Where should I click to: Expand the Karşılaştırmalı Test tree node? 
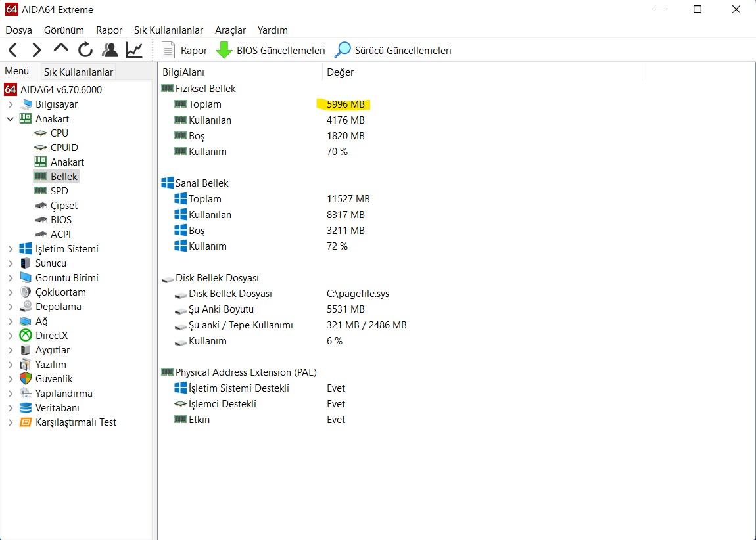tap(11, 422)
